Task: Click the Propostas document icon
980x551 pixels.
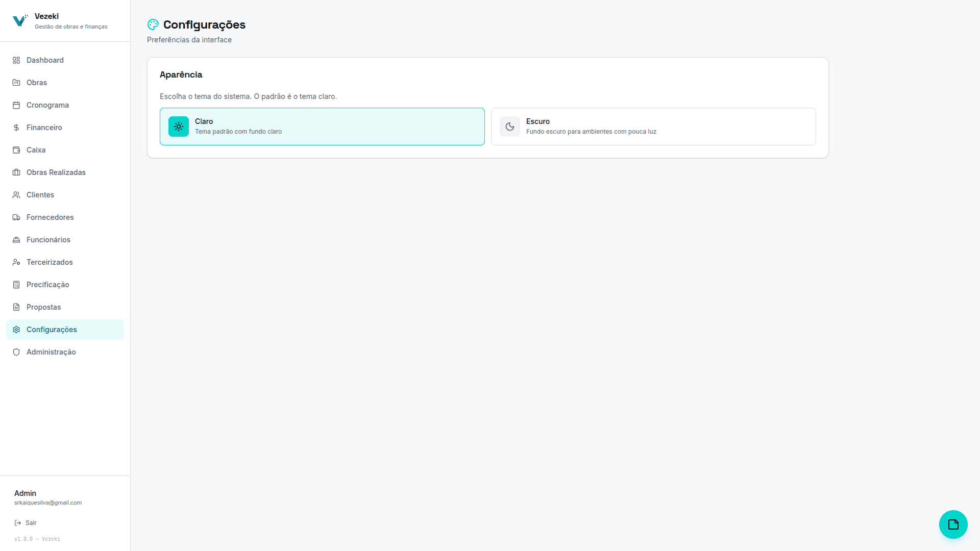Action: (x=16, y=307)
